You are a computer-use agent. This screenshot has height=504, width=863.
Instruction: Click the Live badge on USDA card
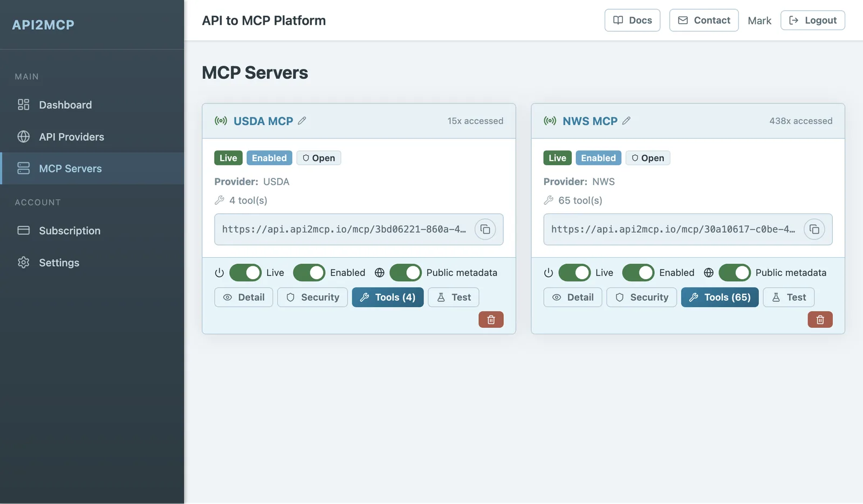click(228, 158)
